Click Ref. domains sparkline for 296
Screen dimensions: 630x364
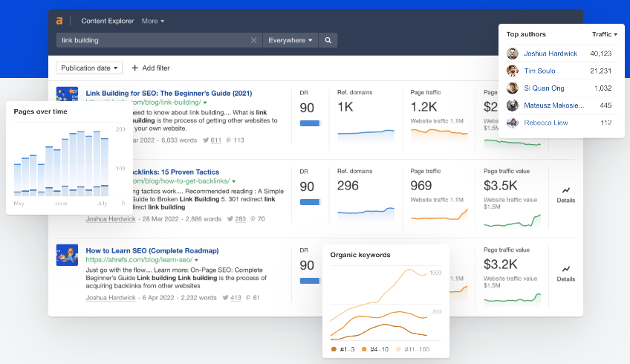pyautogui.click(x=366, y=214)
